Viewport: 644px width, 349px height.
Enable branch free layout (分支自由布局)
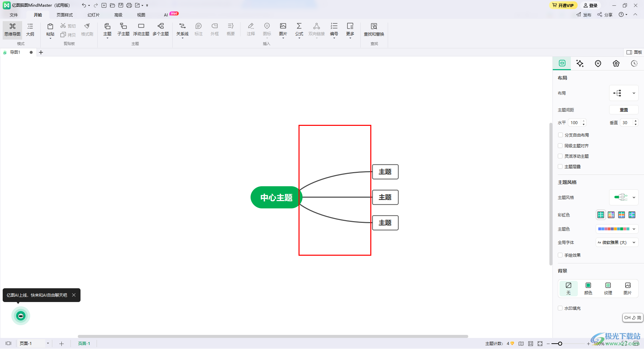point(560,135)
